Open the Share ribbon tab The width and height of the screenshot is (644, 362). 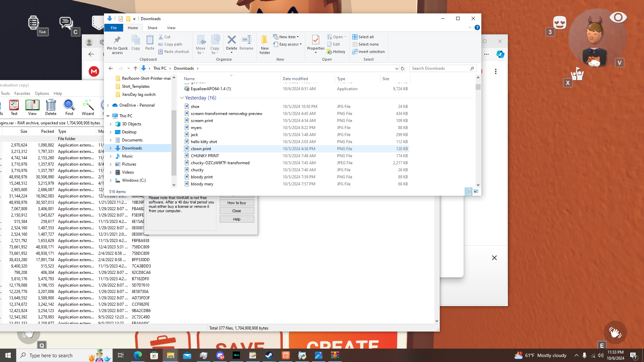(152, 28)
